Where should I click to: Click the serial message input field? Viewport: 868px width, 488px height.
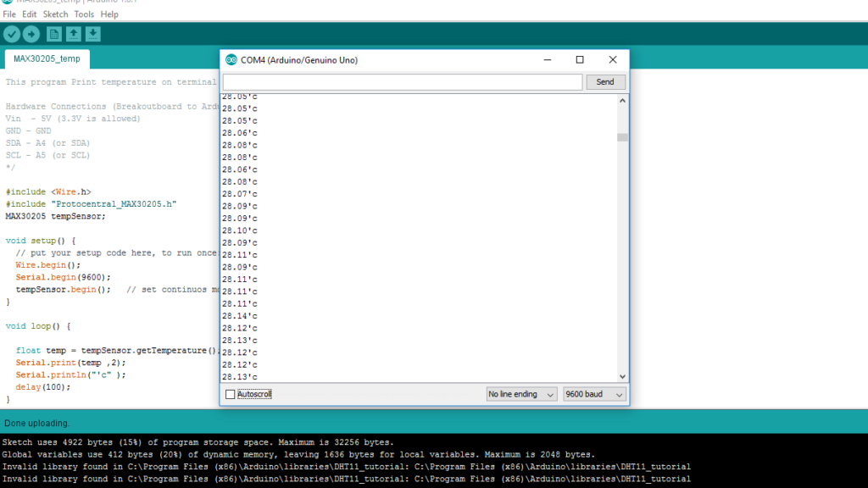(x=402, y=82)
